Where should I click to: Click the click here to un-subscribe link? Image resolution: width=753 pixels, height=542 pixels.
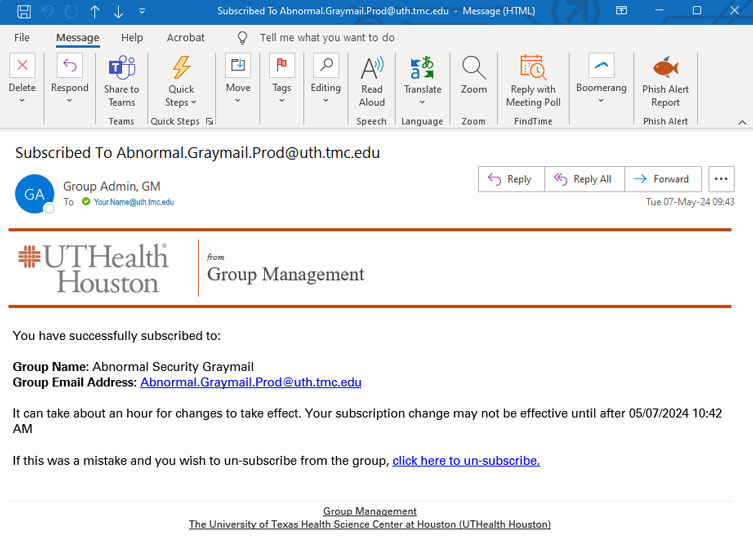click(x=466, y=461)
